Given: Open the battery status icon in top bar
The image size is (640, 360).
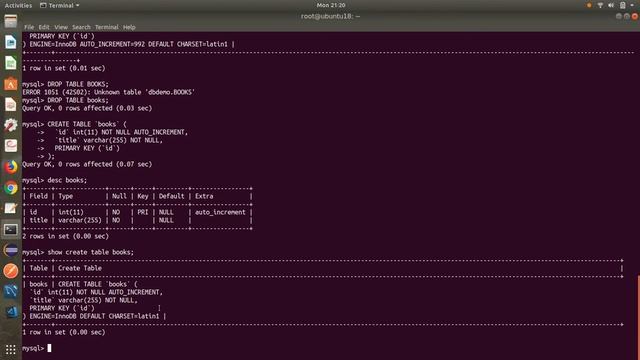Looking at the screenshot, I should pos(622,5).
